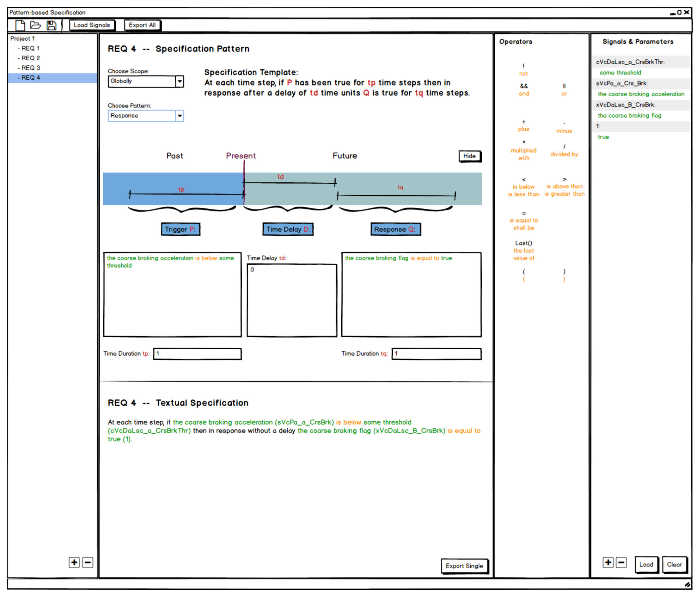Insert the '= is equal to' operator
700x597 pixels.
click(x=524, y=221)
